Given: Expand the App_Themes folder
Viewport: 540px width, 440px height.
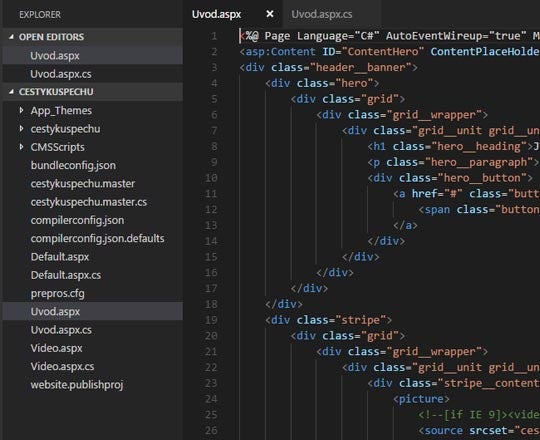Looking at the screenshot, I should pos(21,110).
